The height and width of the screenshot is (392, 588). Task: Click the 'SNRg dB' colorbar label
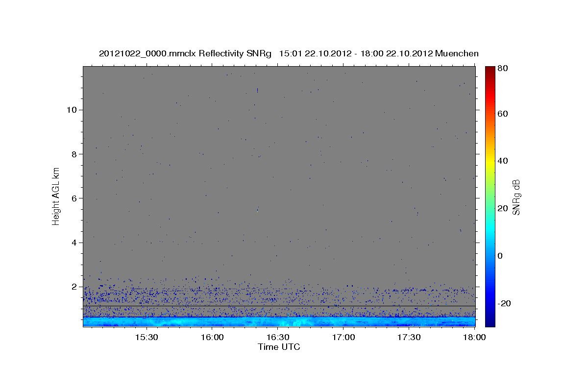(x=516, y=197)
